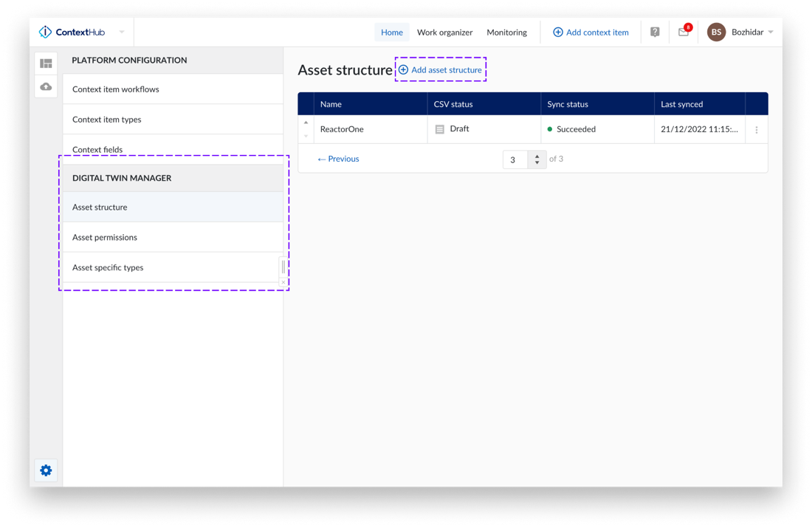This screenshot has width=812, height=528.
Task: Click the page number input field
Action: pyautogui.click(x=515, y=160)
